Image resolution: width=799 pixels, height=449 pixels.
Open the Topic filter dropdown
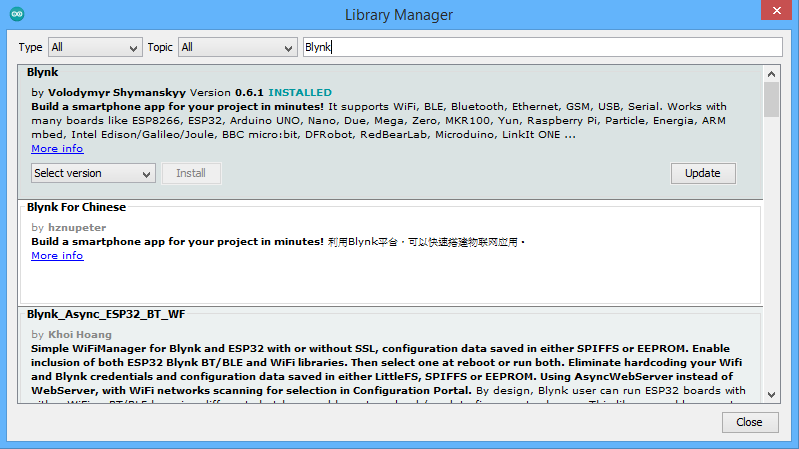click(237, 47)
